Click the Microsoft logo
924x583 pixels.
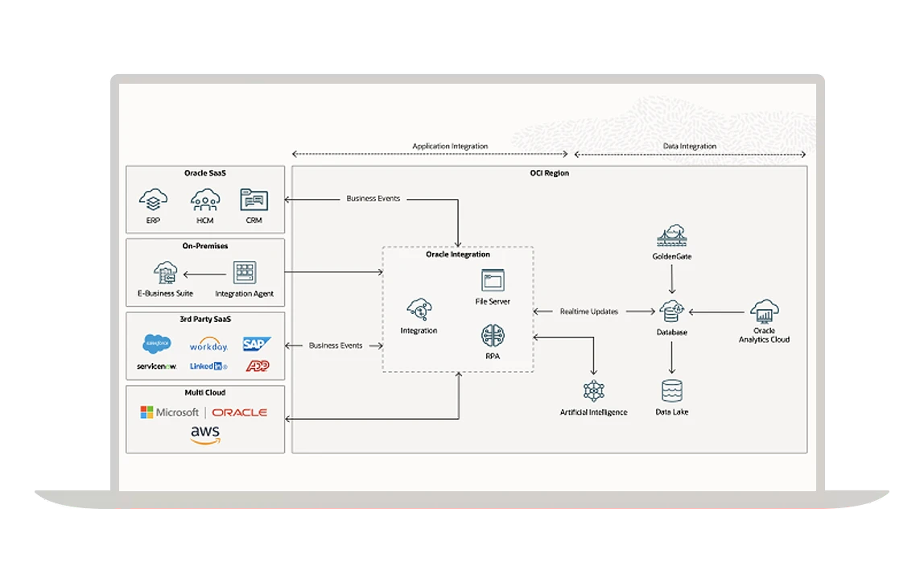click(x=170, y=412)
